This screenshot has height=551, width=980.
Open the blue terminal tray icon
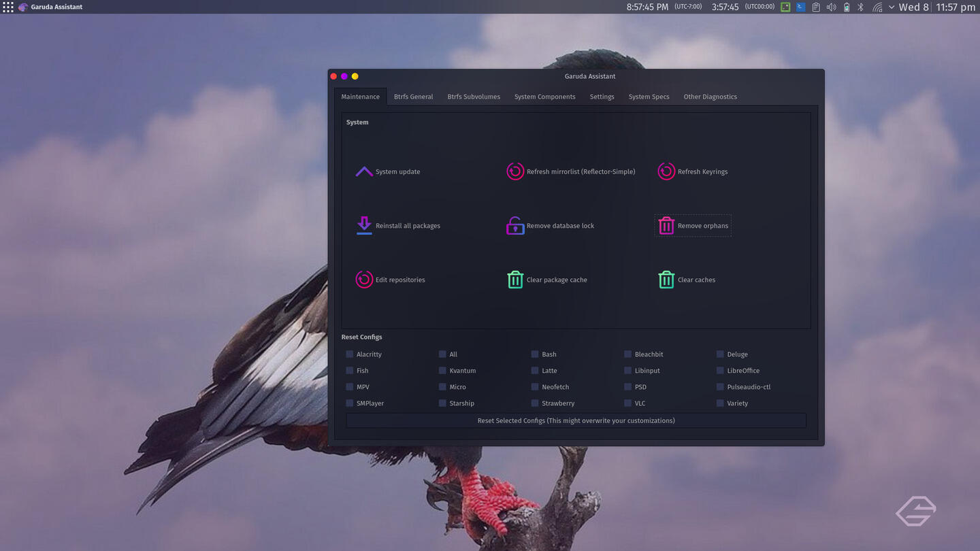(800, 7)
